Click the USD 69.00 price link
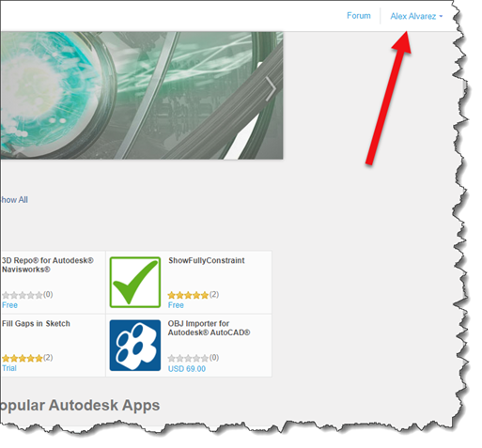 tap(187, 369)
